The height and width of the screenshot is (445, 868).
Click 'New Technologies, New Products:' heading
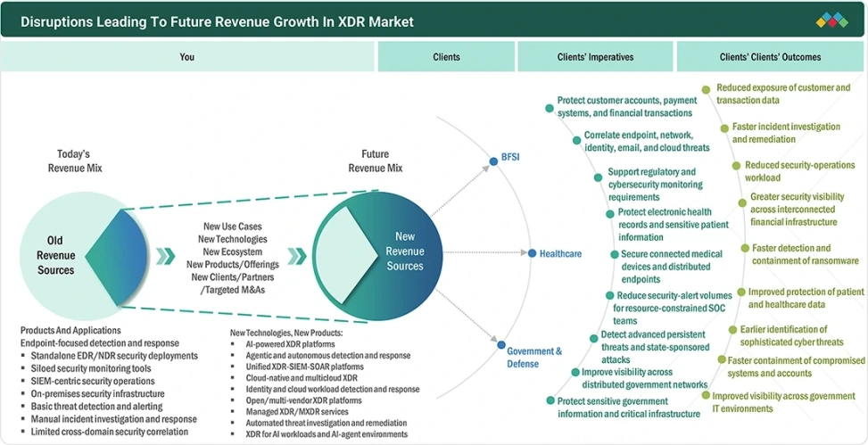[x=286, y=334]
